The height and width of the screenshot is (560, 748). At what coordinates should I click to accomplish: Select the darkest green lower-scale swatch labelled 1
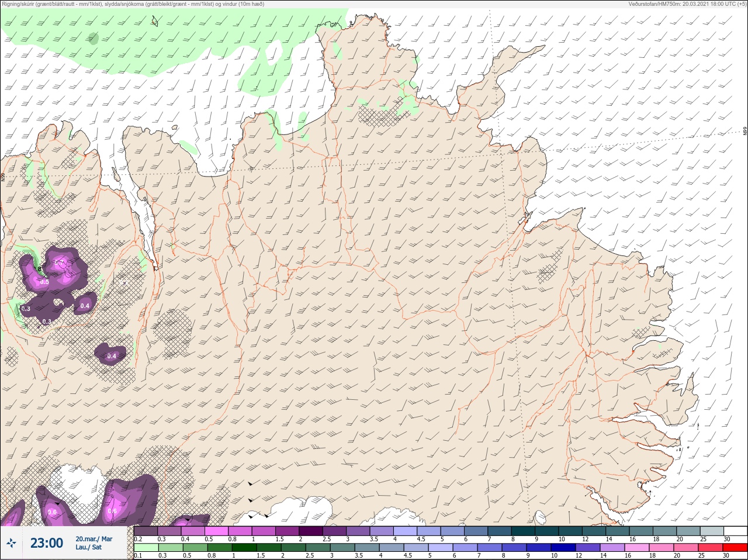click(x=244, y=547)
